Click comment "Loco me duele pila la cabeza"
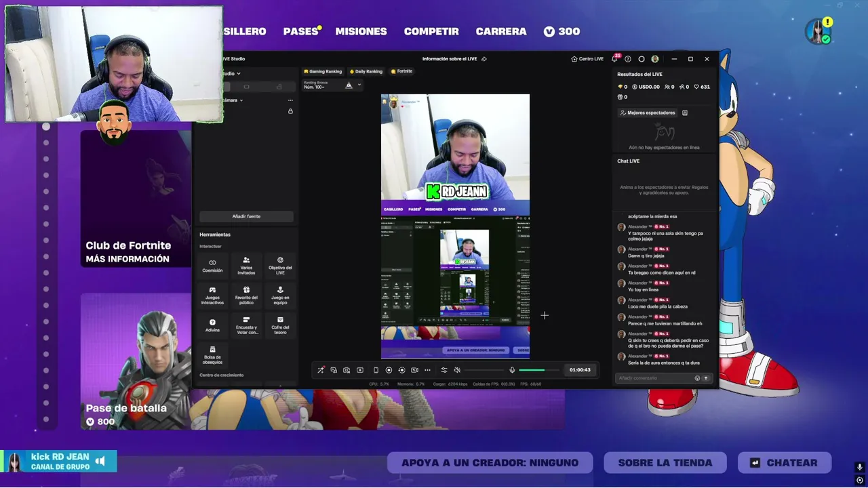 [657, 306]
